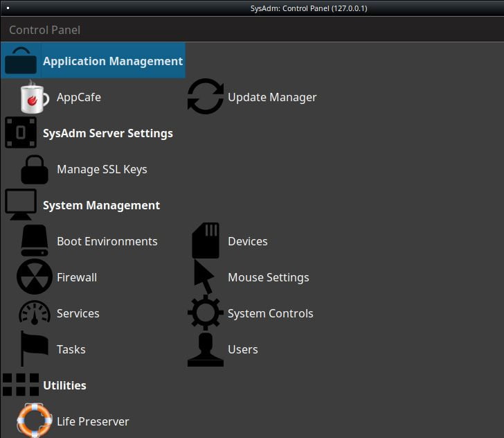The width and height of the screenshot is (504, 438).
Task: Click the SysAdm Server Settings category icon
Action: (21, 132)
